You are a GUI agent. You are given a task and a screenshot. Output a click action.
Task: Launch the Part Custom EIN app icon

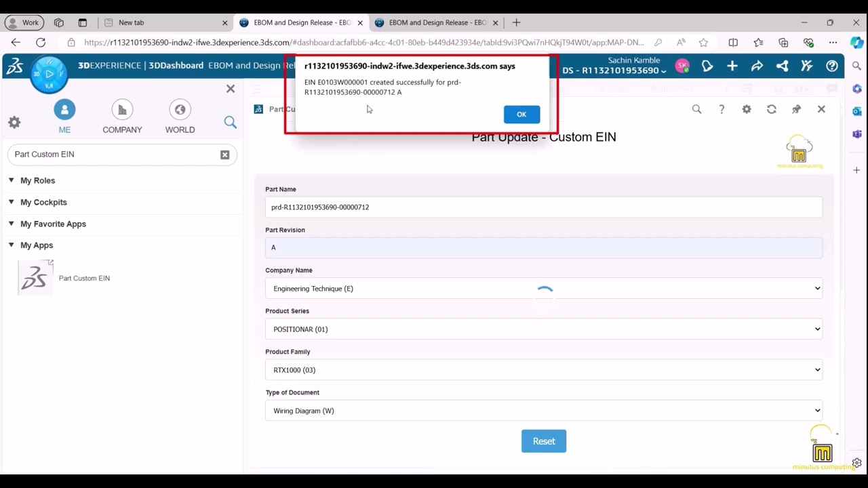pos(35,278)
